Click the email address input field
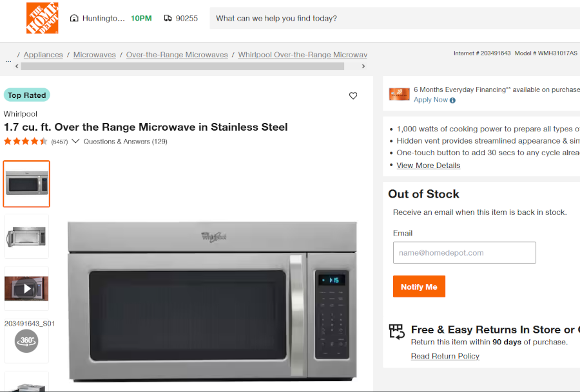Image resolution: width=580 pixels, height=392 pixels. coord(464,253)
